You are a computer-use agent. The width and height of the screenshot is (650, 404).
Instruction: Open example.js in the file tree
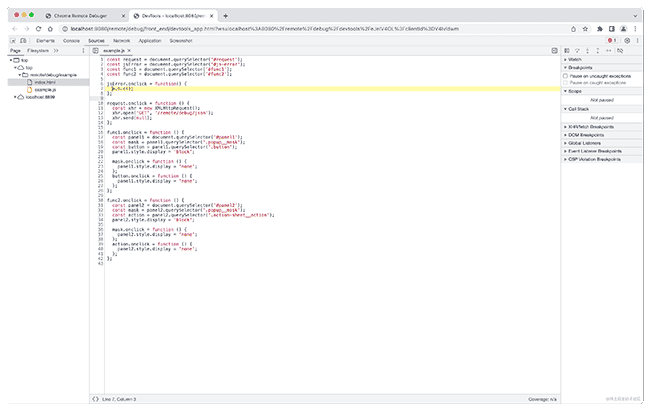coord(45,90)
